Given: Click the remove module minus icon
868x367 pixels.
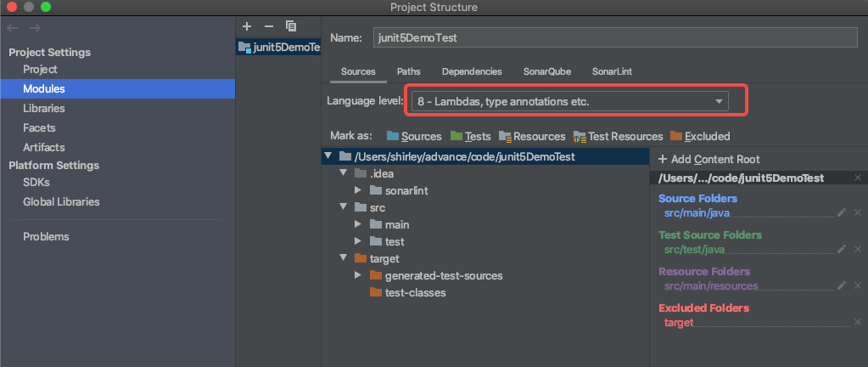Looking at the screenshot, I should tap(269, 26).
